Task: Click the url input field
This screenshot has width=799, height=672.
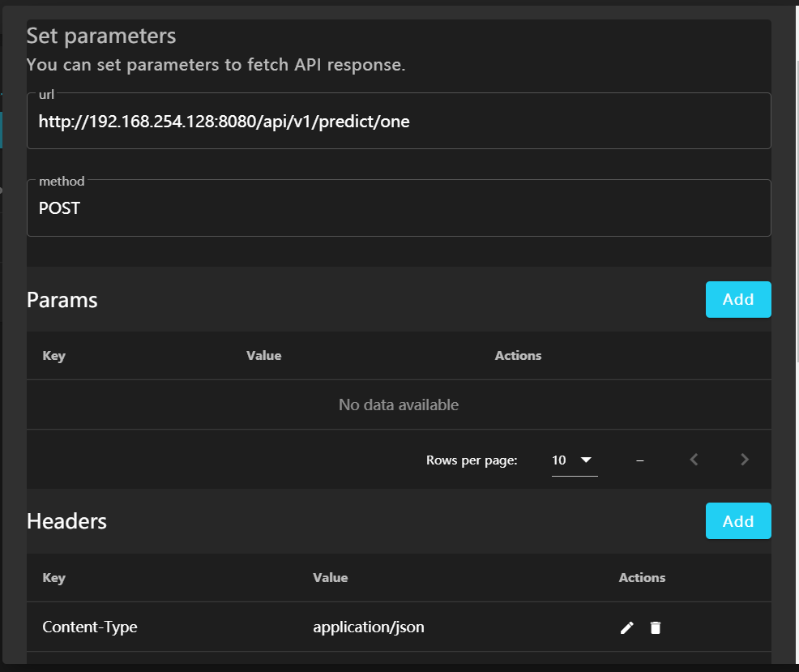Action: click(399, 121)
